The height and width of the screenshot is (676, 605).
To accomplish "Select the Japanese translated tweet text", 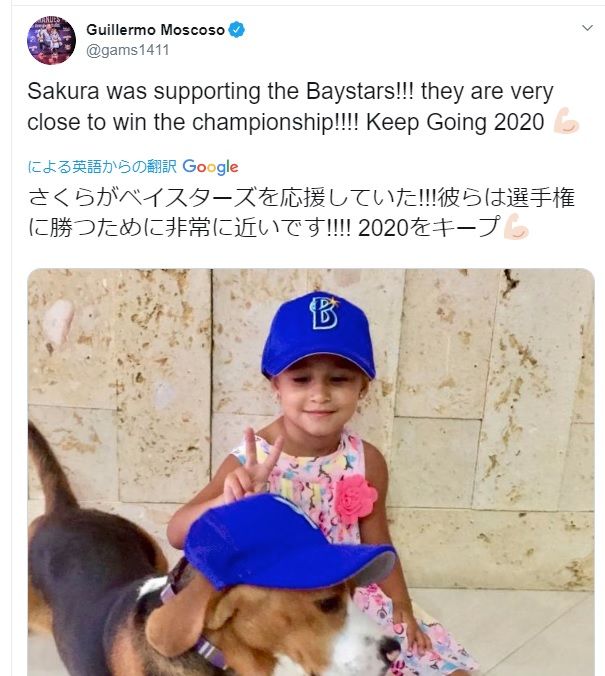I will point(301,213).
